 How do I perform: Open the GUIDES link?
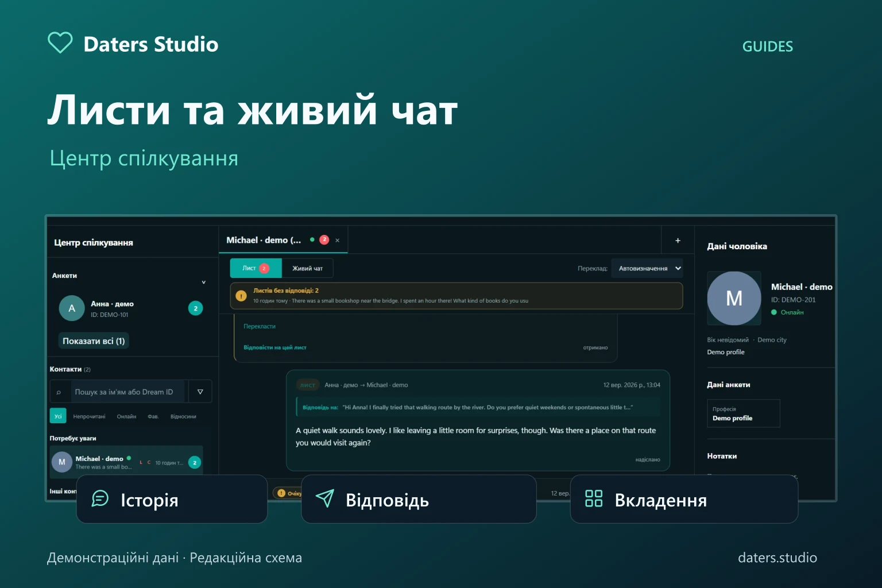coord(767,47)
